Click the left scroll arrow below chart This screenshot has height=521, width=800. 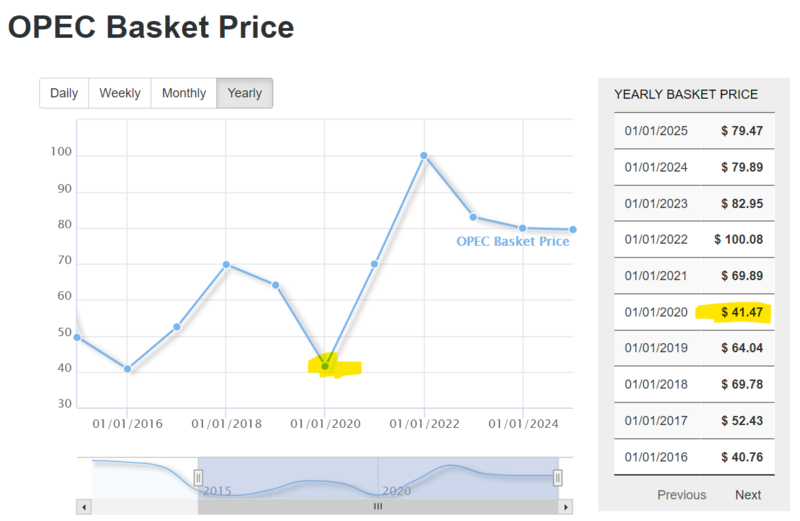(x=85, y=506)
